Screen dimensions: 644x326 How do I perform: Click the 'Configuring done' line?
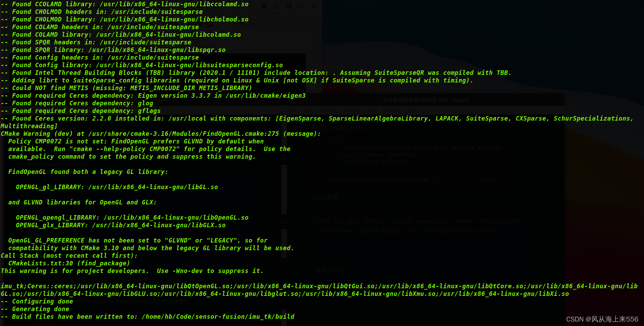(37, 301)
